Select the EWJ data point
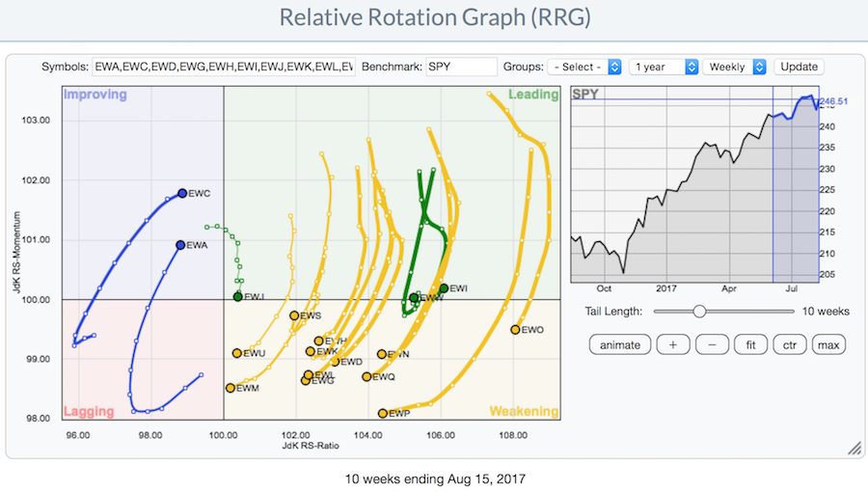 coord(238,296)
